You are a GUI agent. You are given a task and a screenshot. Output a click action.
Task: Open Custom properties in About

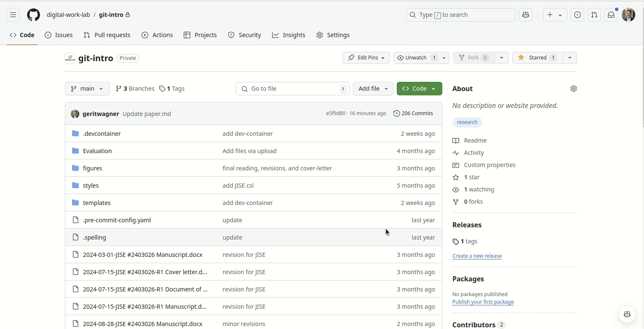(489, 165)
